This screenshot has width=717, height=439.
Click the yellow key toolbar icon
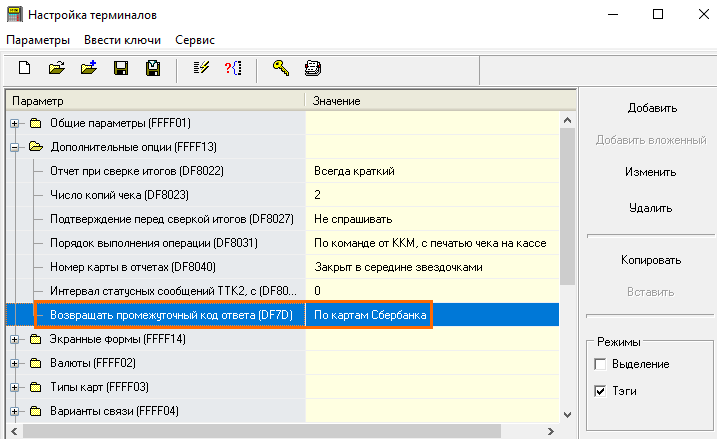point(280,69)
